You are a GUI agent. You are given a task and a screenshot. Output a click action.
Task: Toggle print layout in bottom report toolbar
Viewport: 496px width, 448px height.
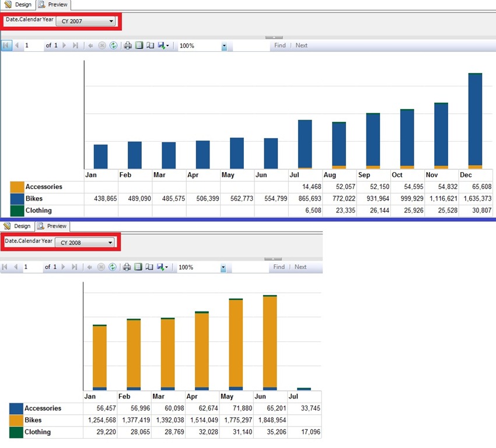click(138, 267)
